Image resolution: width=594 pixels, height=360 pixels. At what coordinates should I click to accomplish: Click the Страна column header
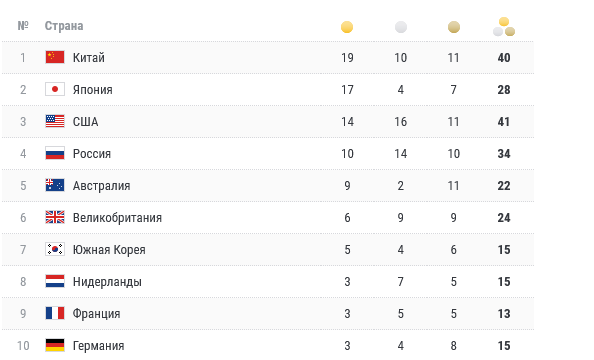tap(64, 26)
